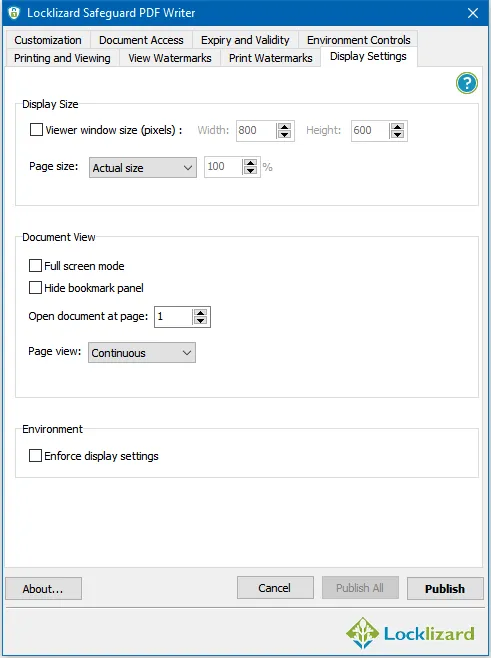Select the Environment Controls tab

tap(358, 40)
